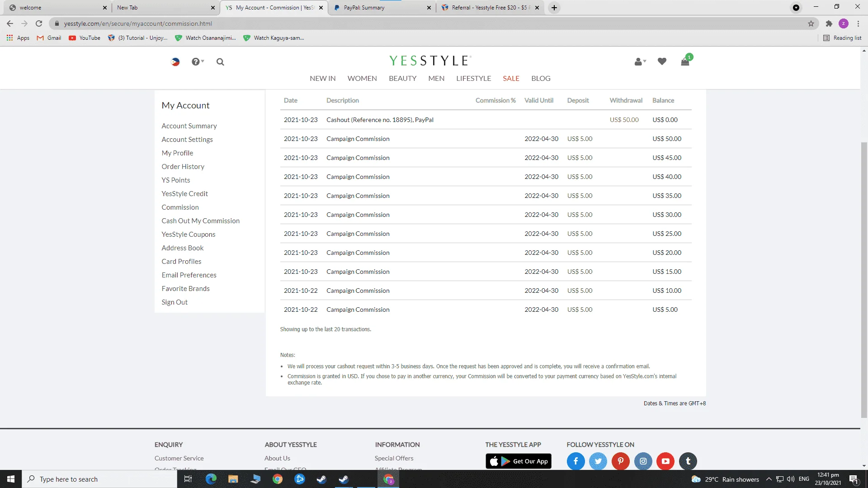Open Chrome three-dot menu
This screenshot has height=488, width=868.
point(858,23)
